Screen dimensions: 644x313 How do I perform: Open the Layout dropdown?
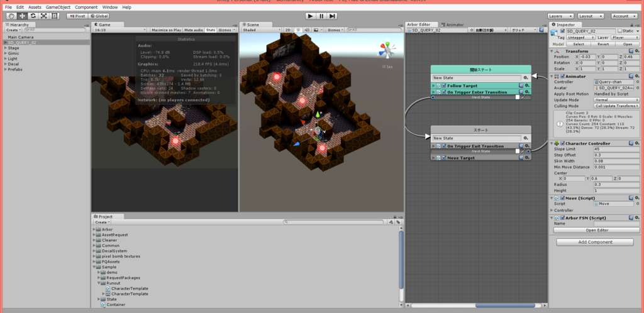(591, 16)
